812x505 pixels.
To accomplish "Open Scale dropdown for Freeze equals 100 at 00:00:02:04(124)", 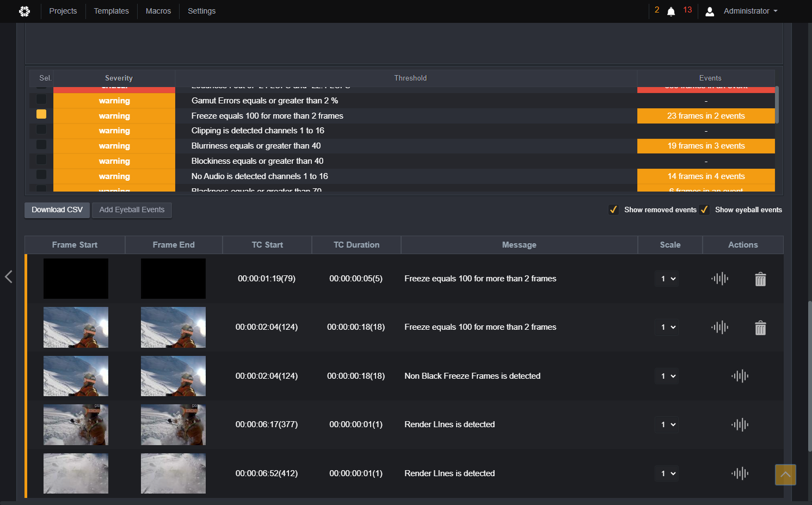I will [667, 327].
